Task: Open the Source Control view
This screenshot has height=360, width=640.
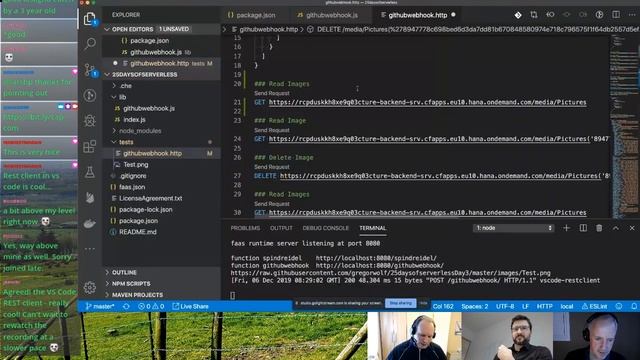Action: 90,70
